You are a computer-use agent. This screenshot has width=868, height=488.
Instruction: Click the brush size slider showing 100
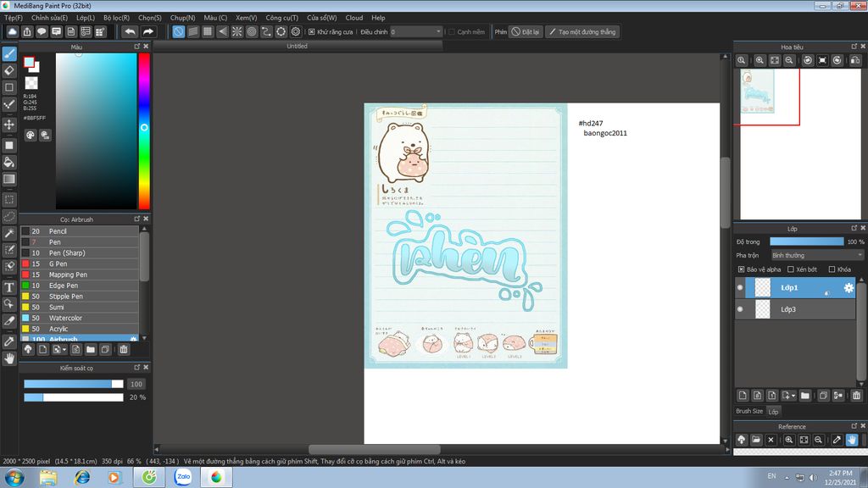pos(73,384)
